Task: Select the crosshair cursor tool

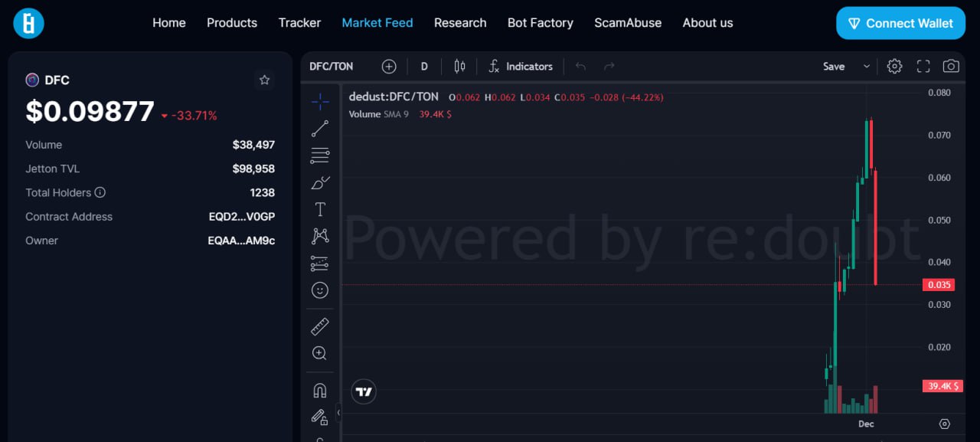Action: (320, 101)
